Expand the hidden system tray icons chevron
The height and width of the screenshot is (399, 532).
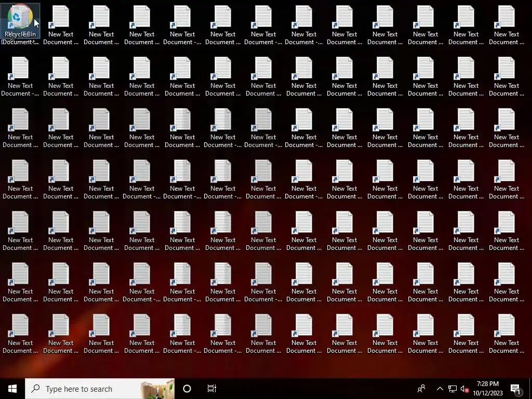tap(440, 389)
